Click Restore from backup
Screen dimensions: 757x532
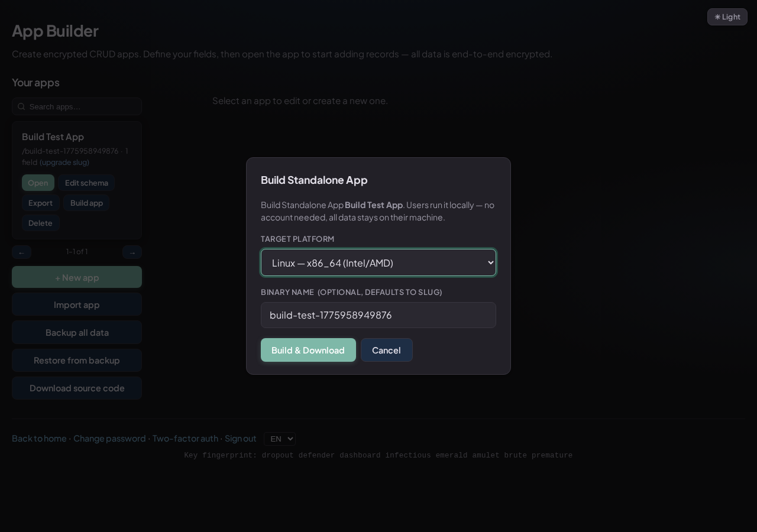click(x=77, y=360)
